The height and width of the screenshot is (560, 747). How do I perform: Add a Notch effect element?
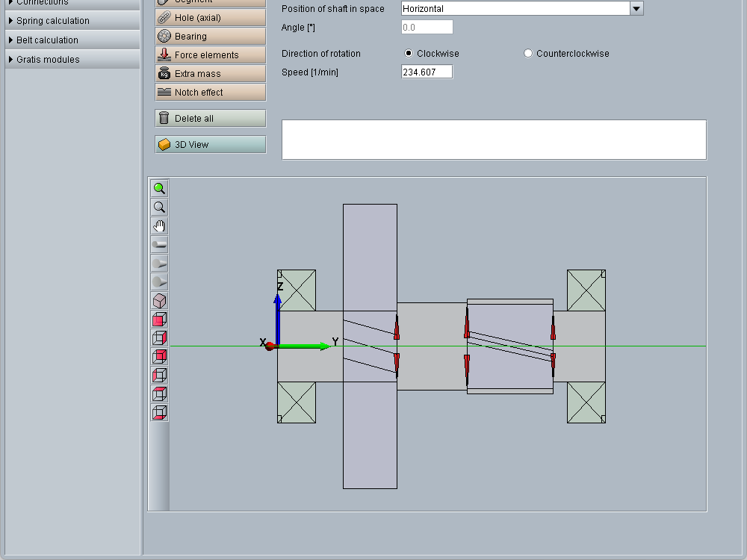pos(210,93)
